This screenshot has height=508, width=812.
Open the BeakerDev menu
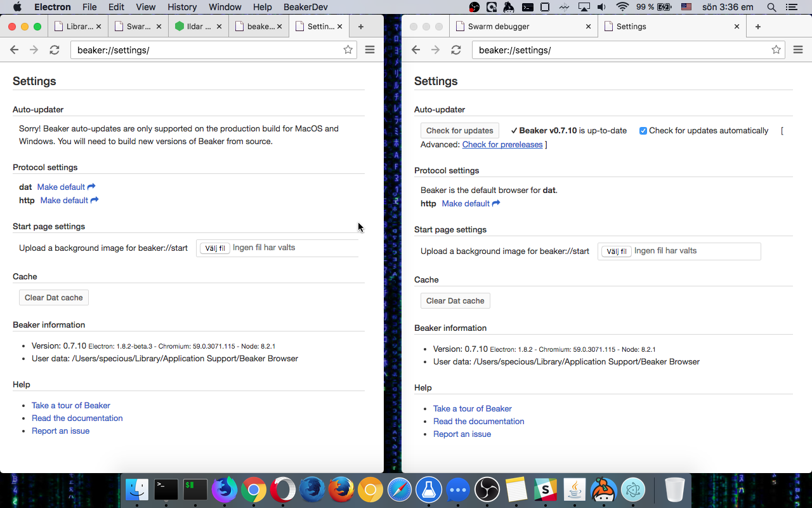305,7
